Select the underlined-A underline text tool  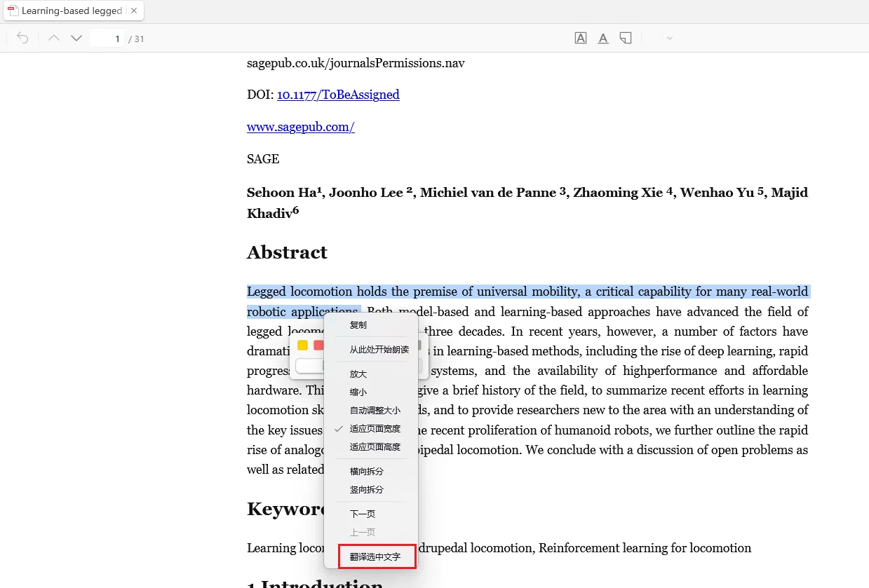tap(602, 38)
